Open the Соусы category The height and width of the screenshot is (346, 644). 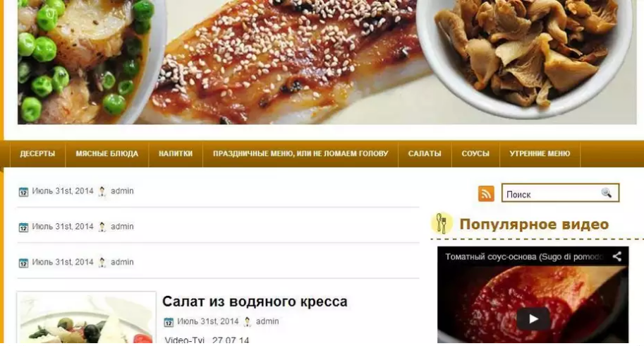click(475, 154)
